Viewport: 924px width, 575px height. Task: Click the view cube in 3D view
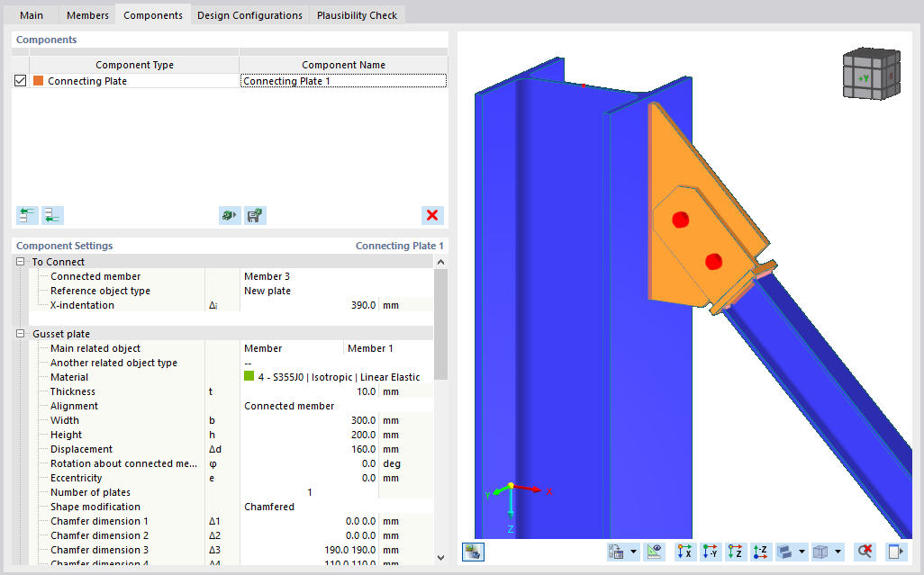872,74
